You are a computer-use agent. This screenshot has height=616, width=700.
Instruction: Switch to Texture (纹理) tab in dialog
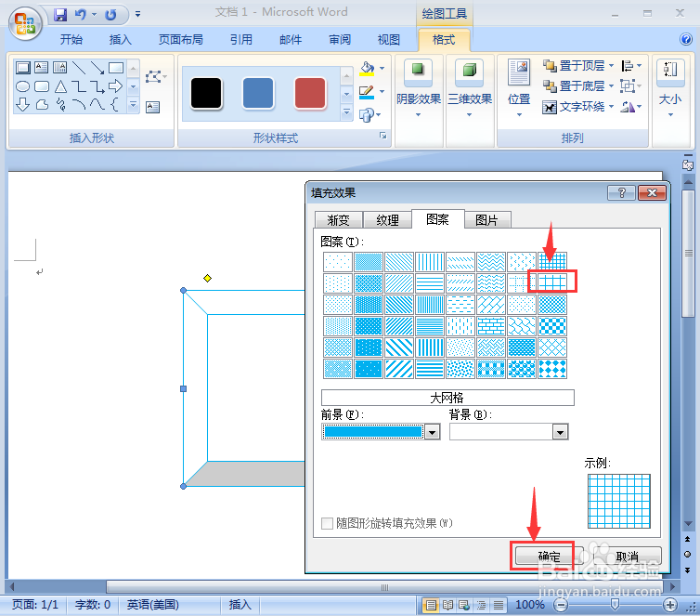(387, 220)
